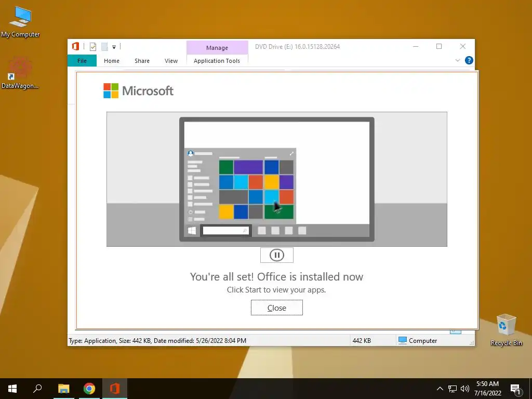The image size is (532, 399).
Task: Click the Microsoft logo in the installer
Action: pos(138,91)
